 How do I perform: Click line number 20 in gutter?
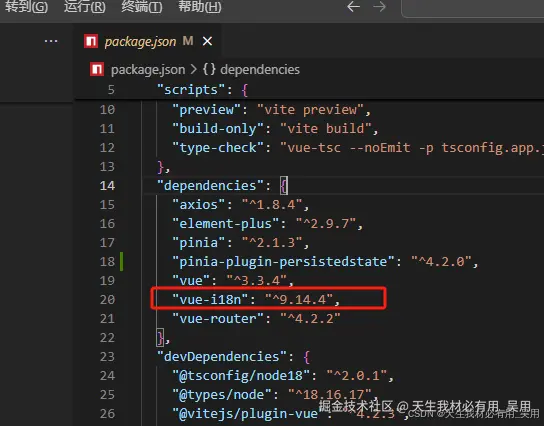tap(107, 299)
